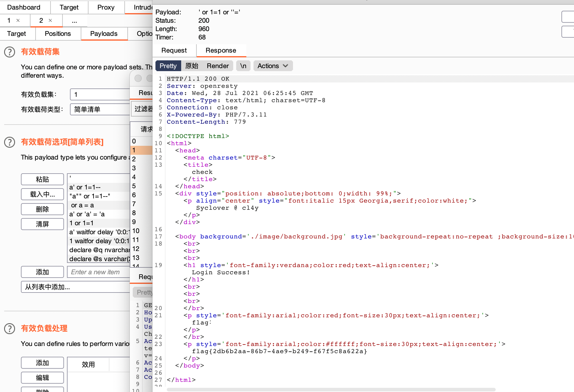This screenshot has height=392, width=574.
Task: Switch to Render view
Action: pyautogui.click(x=218, y=66)
